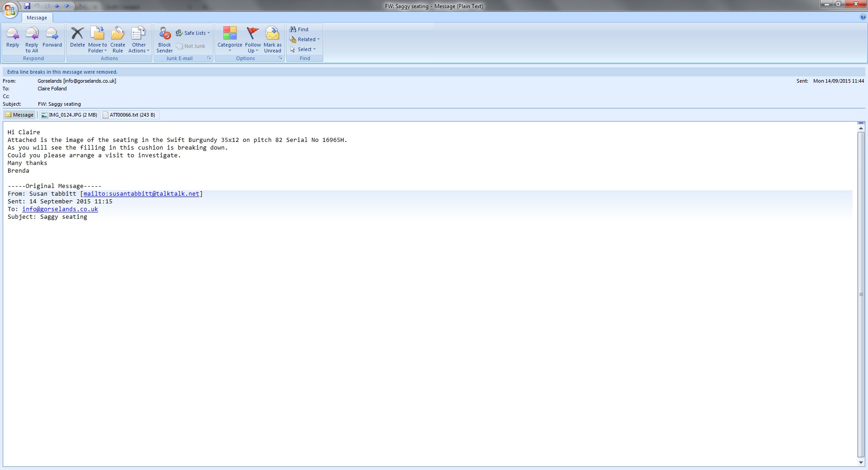Open the Office button menu
868x470 pixels.
pyautogui.click(x=10, y=9)
